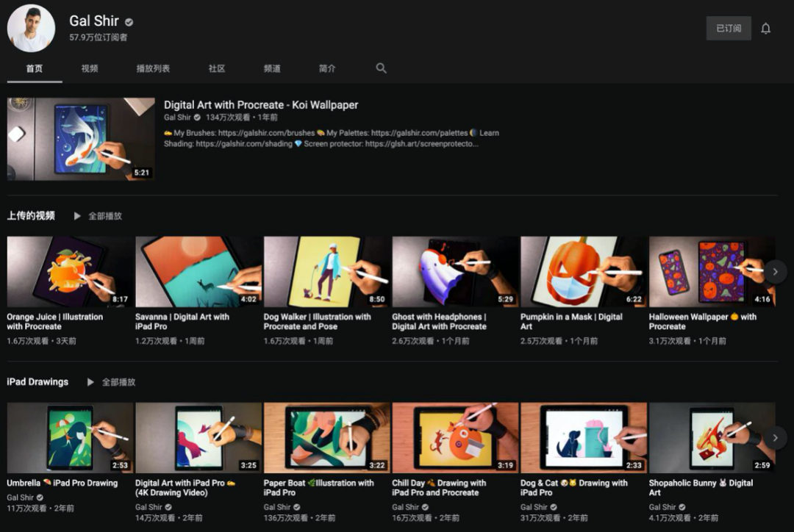Click the title 'Paper Boat Illustration with iPad Pro'
Image resolution: width=794 pixels, height=532 pixels.
[318, 487]
